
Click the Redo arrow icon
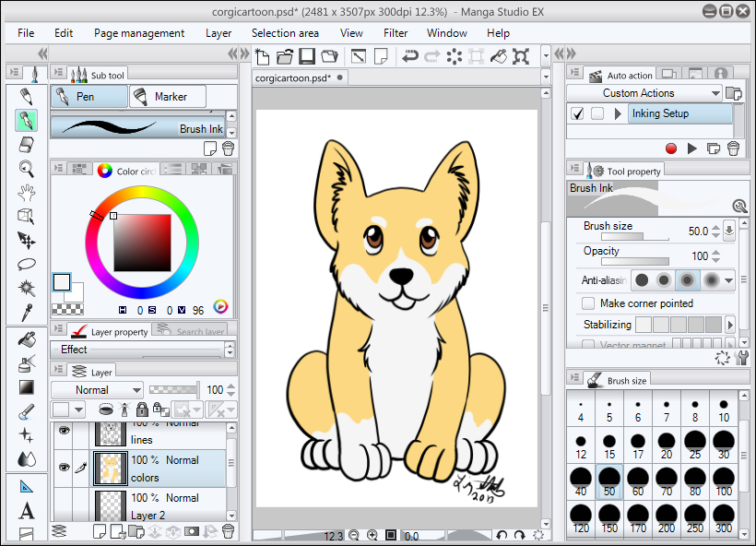pyautogui.click(x=432, y=56)
